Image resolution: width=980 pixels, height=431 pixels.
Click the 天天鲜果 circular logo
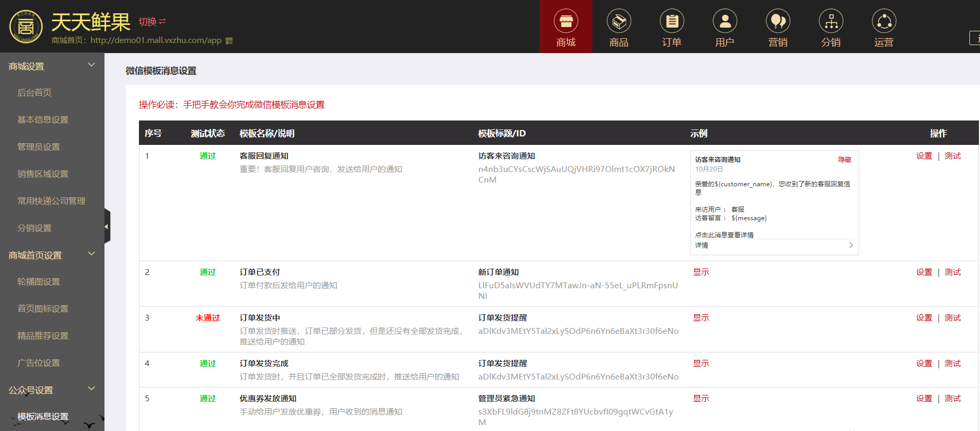[25, 26]
